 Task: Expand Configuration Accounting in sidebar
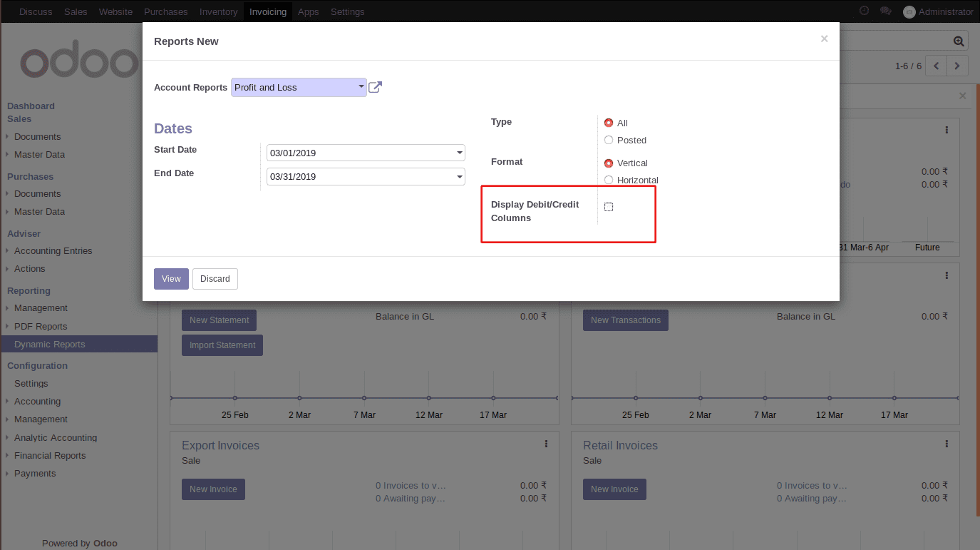[37, 401]
